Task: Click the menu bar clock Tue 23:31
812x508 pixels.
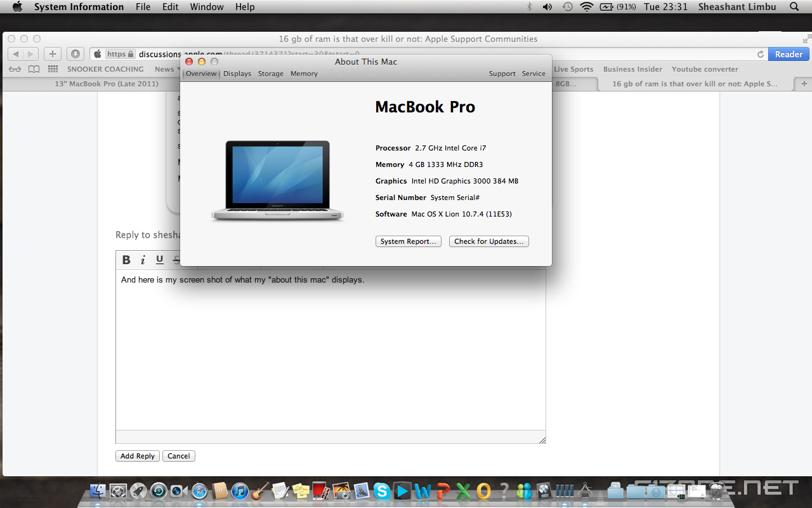Action: click(x=665, y=7)
